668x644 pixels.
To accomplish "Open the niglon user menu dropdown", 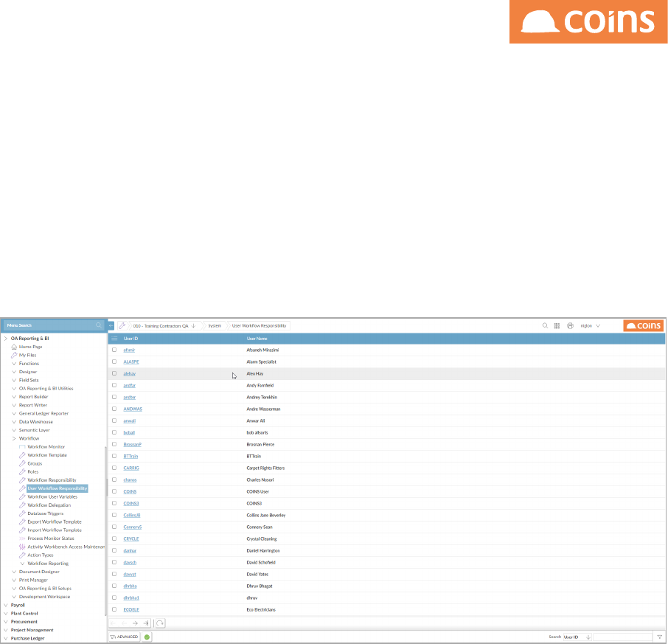I will [591, 325].
